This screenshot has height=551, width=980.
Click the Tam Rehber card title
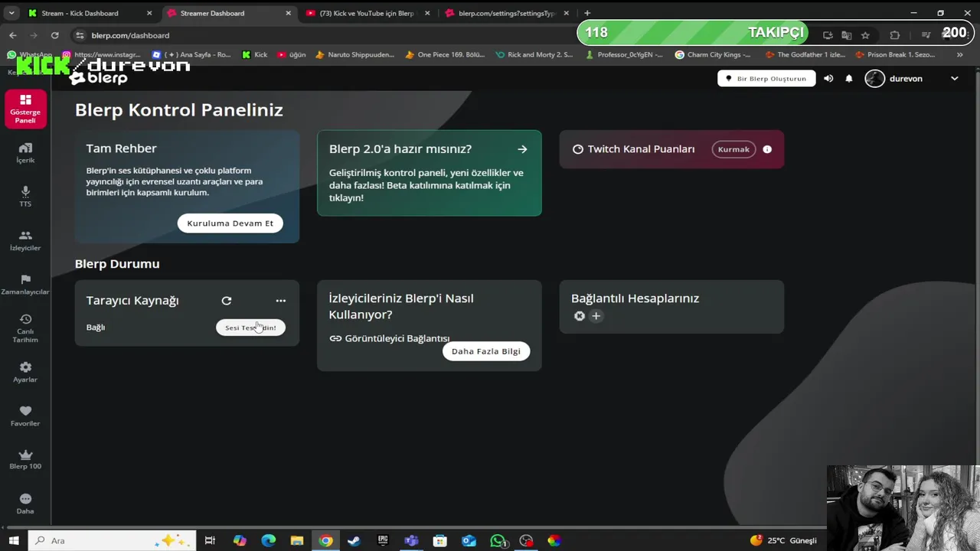pos(121,148)
